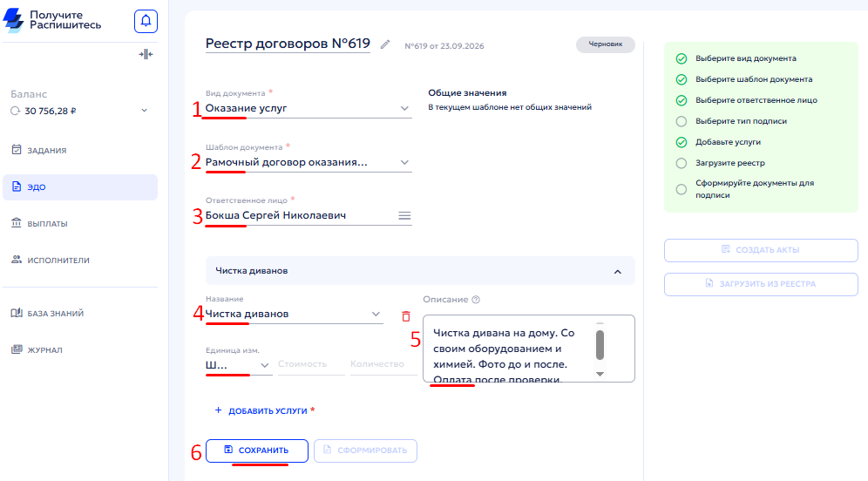Refresh balance using circular arrow icon

[16, 111]
